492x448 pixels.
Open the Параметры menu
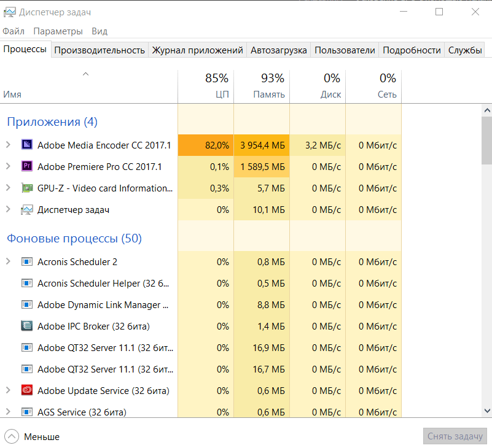coord(58,31)
